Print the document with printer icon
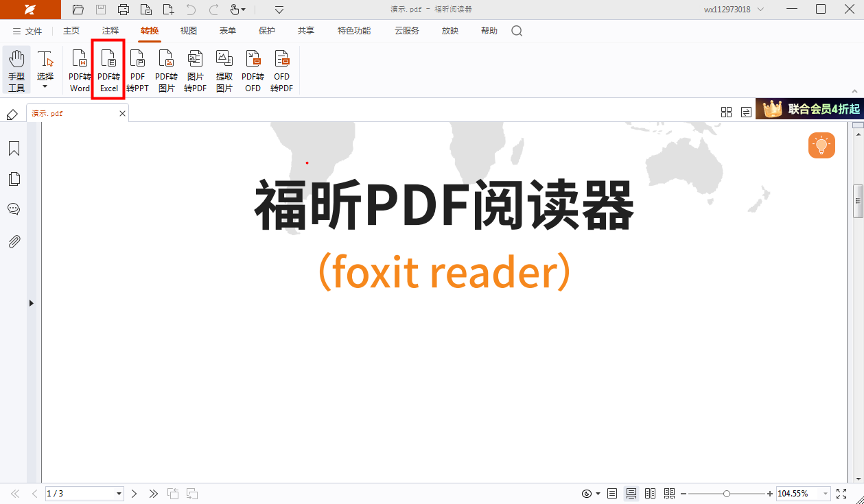Screen dimensions: 864x504 pyautogui.click(x=124, y=10)
